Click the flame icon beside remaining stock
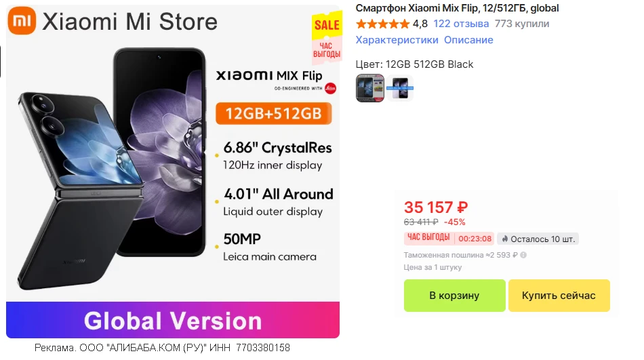The height and width of the screenshot is (360, 644). point(504,239)
